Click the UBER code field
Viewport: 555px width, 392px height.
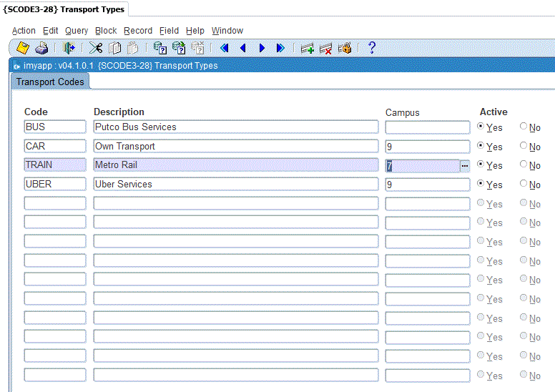point(54,185)
